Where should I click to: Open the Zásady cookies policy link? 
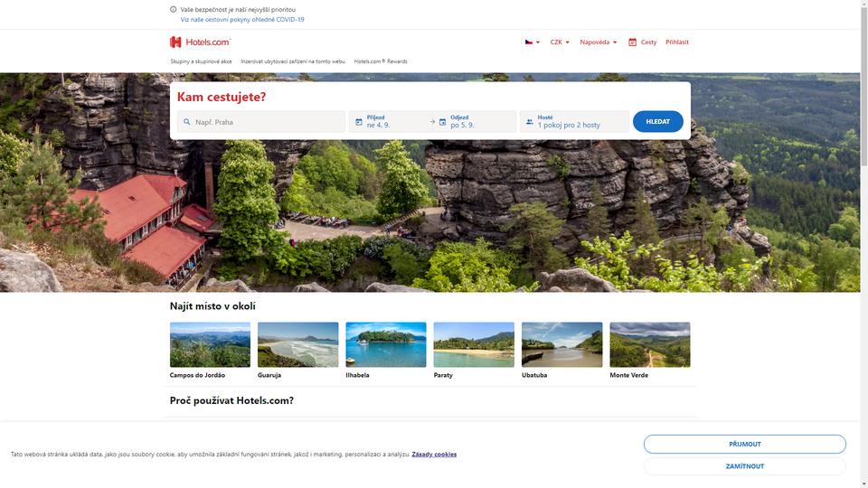click(434, 455)
